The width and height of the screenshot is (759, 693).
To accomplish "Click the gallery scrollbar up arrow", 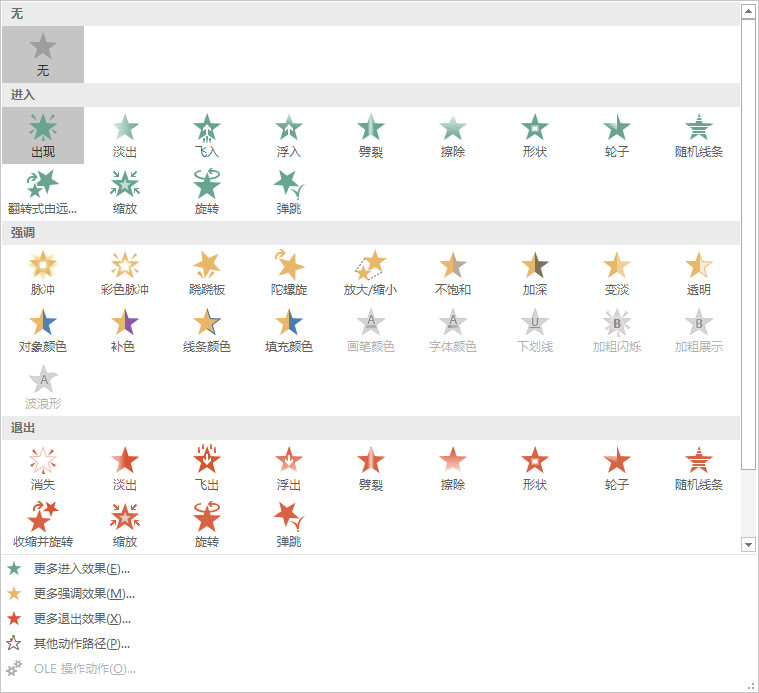I will coord(748,12).
